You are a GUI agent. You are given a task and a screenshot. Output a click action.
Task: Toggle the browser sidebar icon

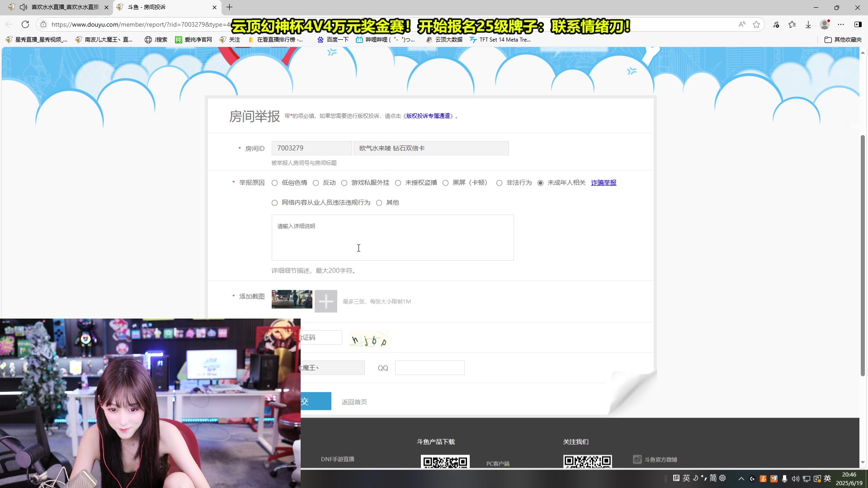(858, 24)
